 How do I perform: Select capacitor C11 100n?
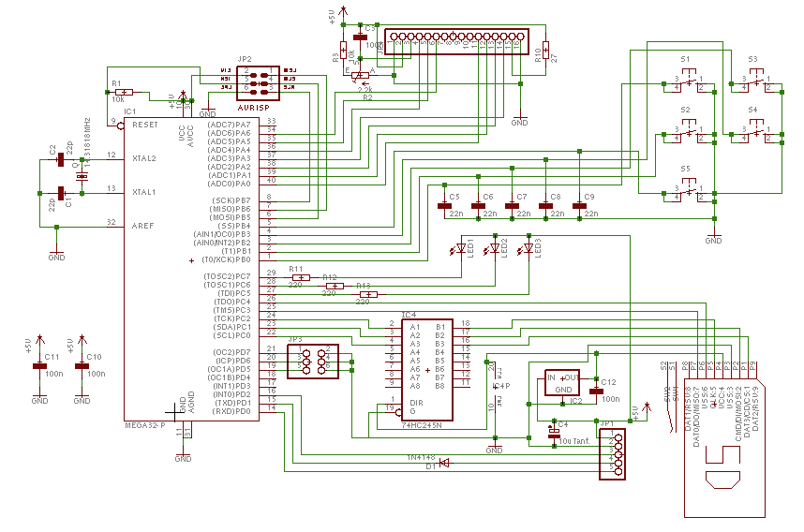pyautogui.click(x=39, y=366)
